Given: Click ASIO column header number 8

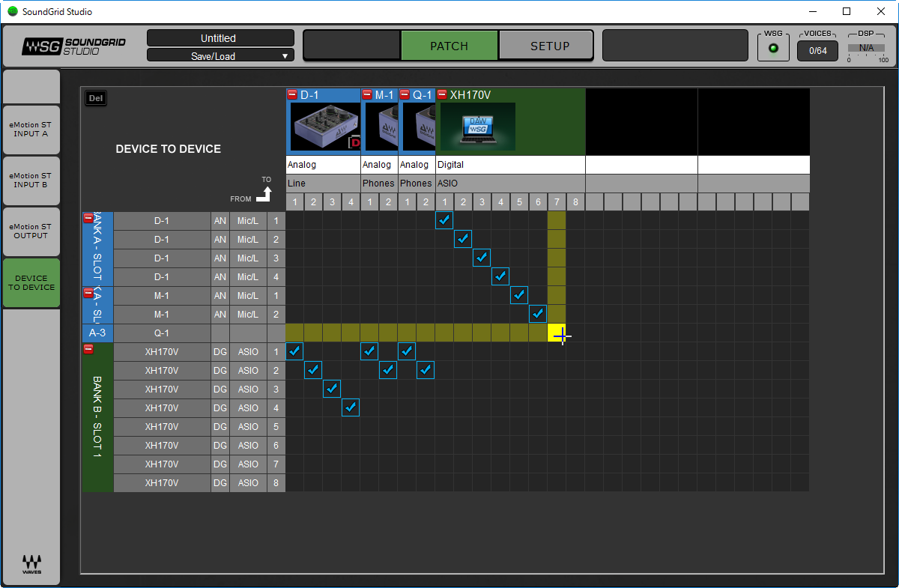Looking at the screenshot, I should (x=575, y=201).
